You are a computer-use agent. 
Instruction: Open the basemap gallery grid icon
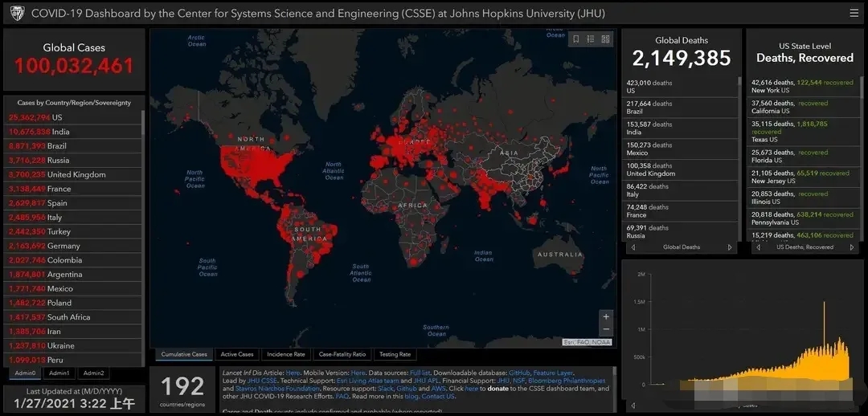tap(606, 39)
